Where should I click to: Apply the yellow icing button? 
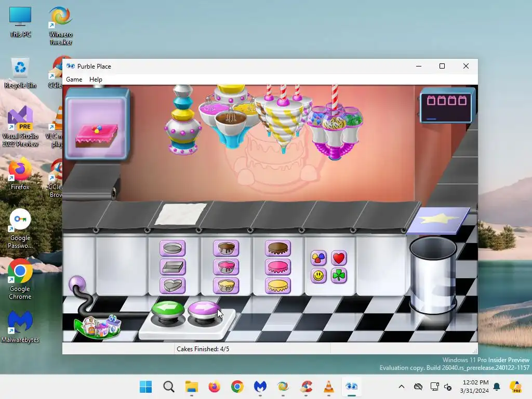(x=278, y=286)
